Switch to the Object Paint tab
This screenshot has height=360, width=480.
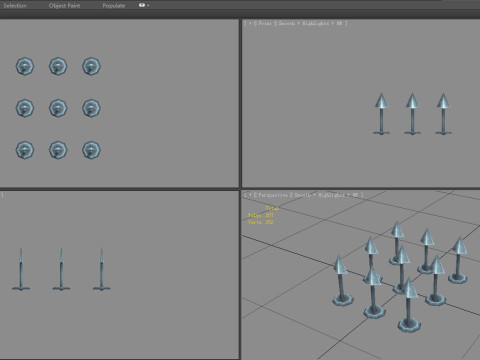tap(64, 5)
